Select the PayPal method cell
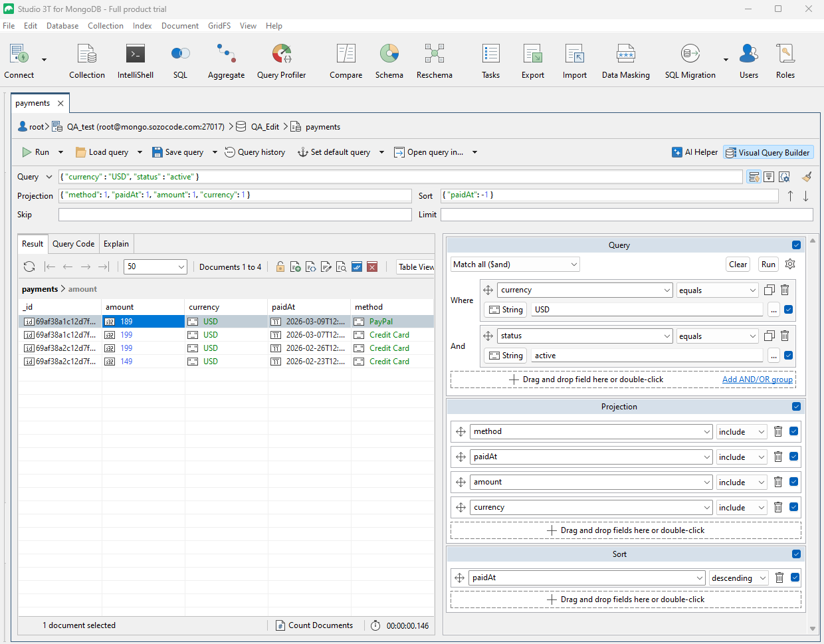Screen dimensions: 824x644 click(393, 322)
